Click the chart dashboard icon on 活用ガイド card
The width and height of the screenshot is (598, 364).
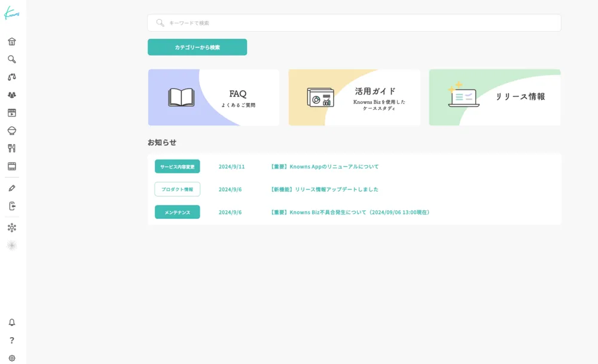321,97
